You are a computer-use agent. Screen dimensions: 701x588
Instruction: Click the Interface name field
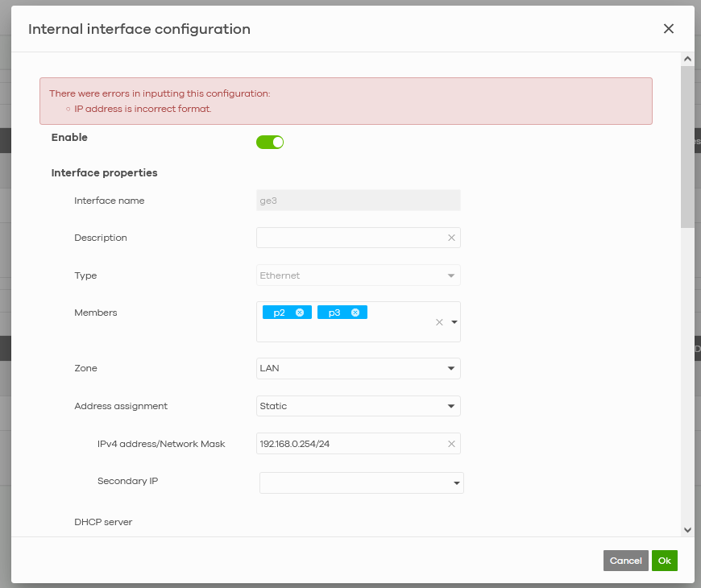(359, 201)
